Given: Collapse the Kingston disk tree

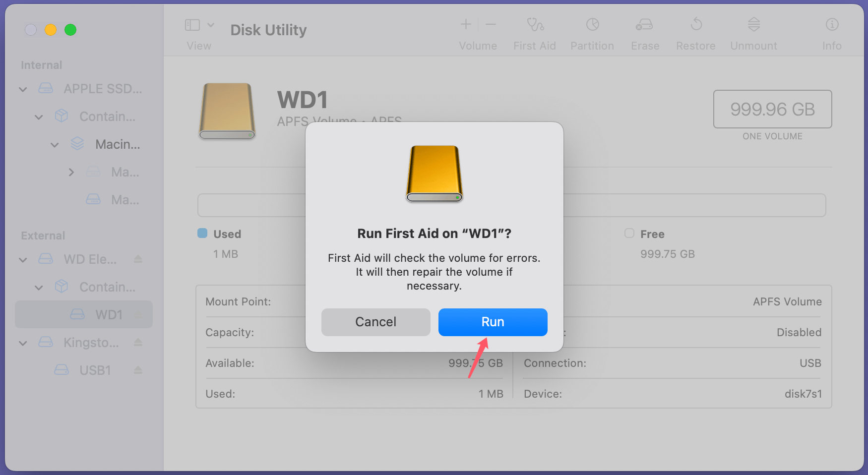Looking at the screenshot, I should [x=23, y=343].
